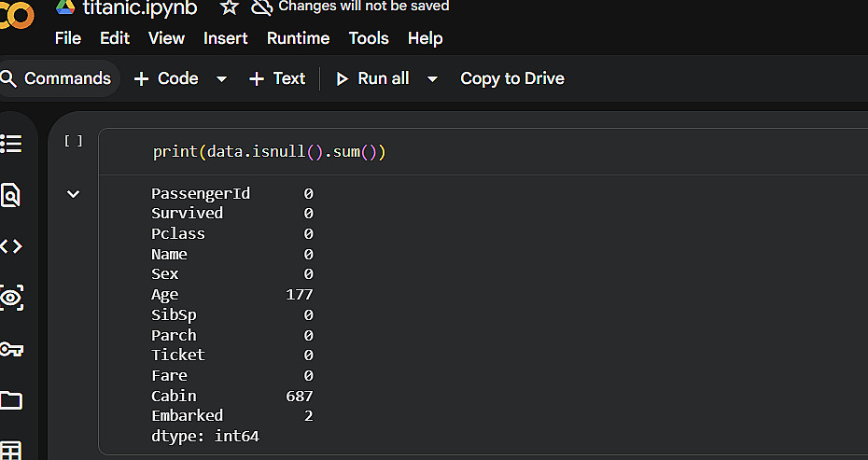Click the Run all button
The width and height of the screenshot is (868, 460).
(372, 78)
